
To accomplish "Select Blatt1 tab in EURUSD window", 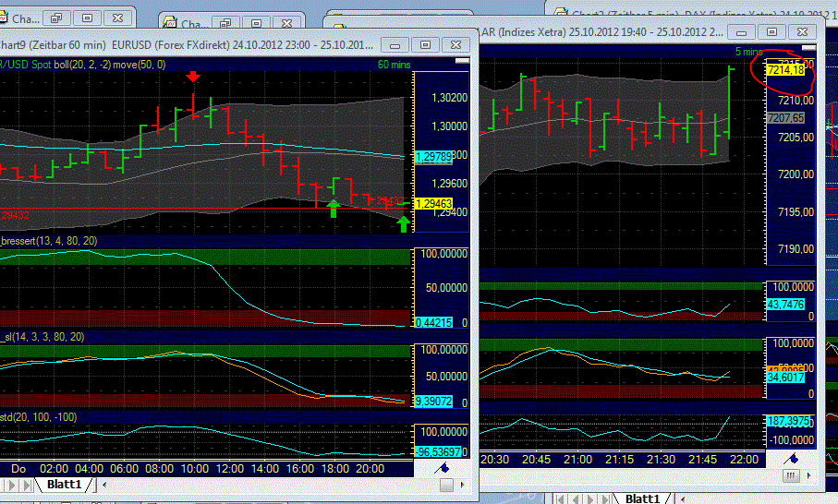I will tap(64, 485).
